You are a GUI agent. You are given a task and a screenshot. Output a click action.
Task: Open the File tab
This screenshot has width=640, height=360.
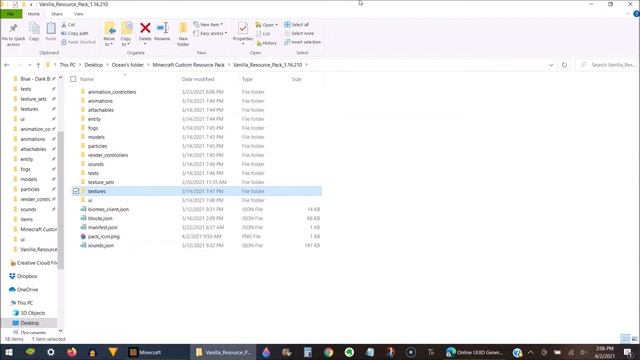click(x=11, y=14)
